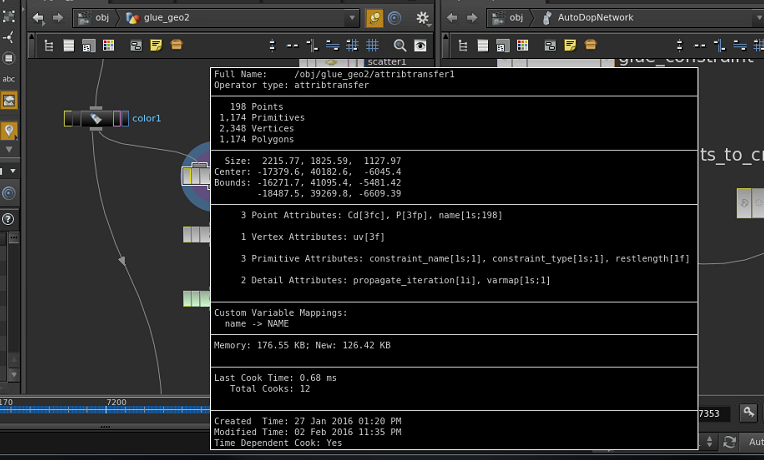
Task: Select the color1 node
Action: (x=96, y=118)
